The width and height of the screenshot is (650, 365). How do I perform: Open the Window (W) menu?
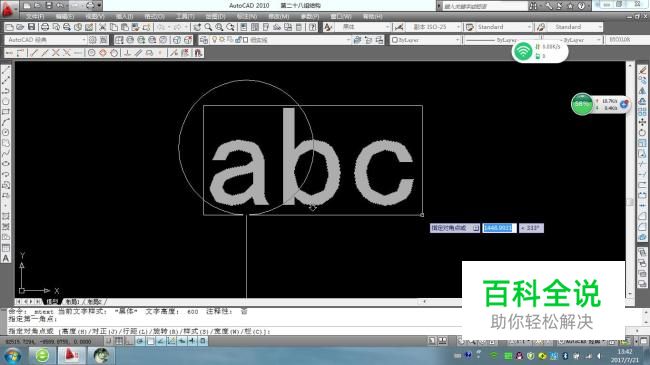click(x=341, y=16)
